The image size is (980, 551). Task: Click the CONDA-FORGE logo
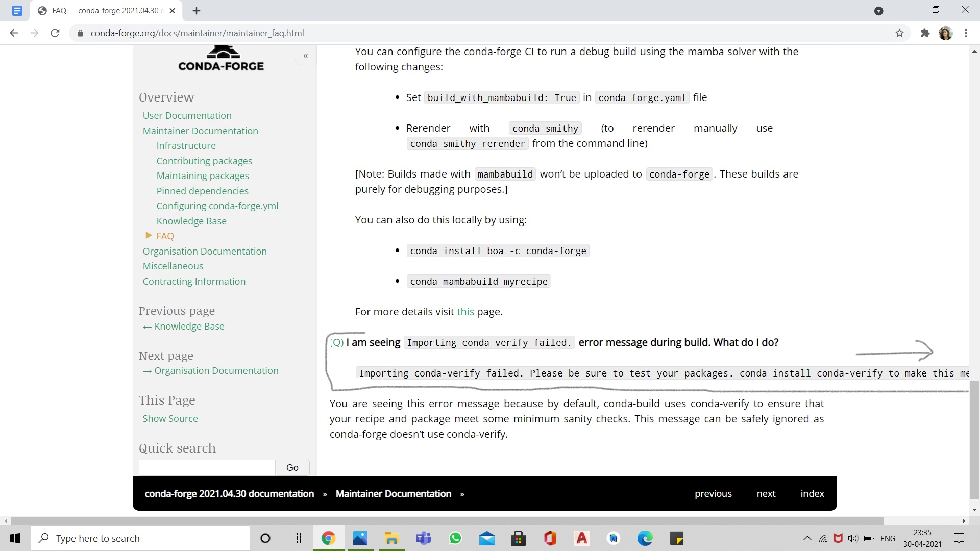click(221, 59)
